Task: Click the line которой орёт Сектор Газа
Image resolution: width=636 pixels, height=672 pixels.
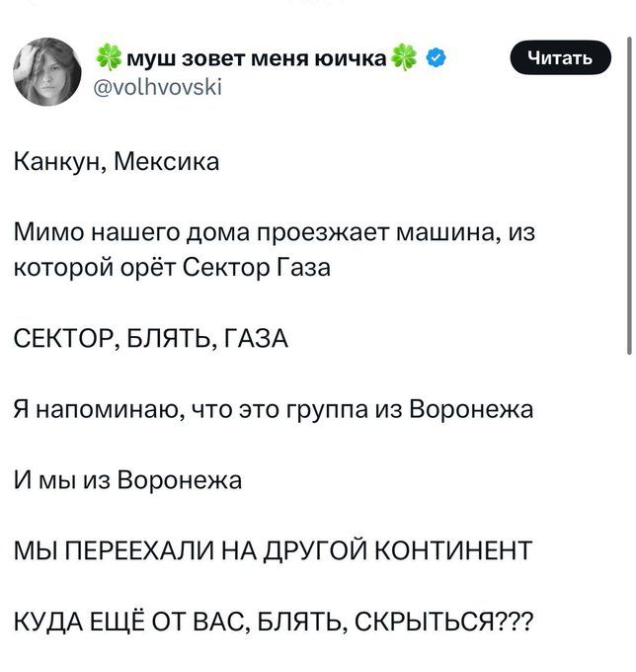Action: click(x=172, y=267)
